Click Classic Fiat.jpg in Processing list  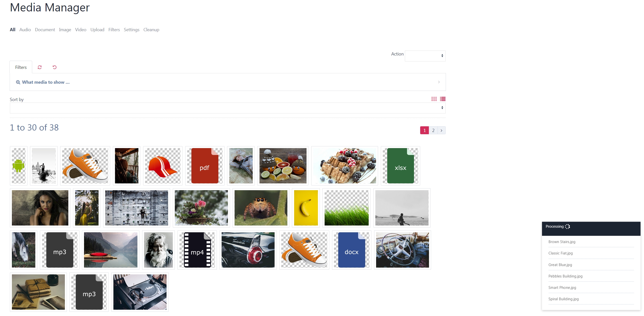click(561, 253)
